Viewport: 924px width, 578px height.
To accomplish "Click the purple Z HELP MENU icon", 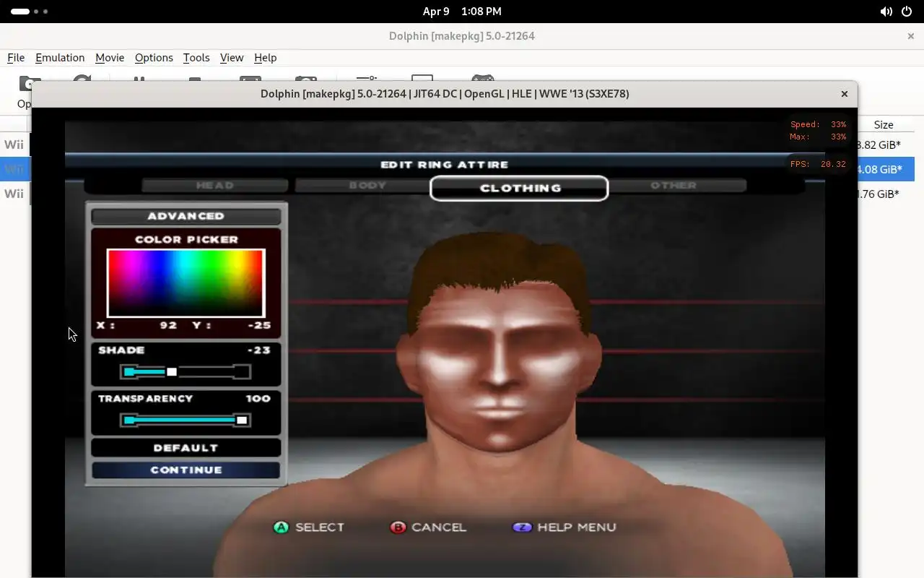I will coord(521,527).
